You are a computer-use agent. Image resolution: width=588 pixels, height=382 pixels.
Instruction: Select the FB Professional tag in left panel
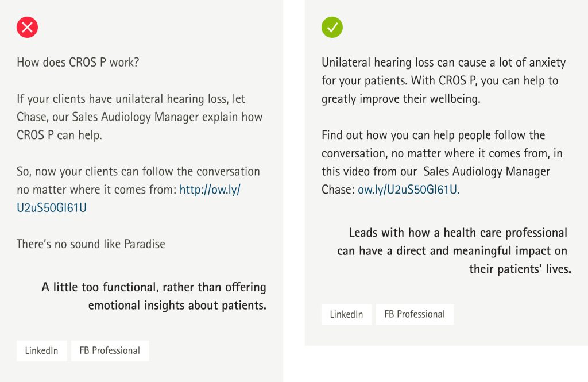(x=110, y=350)
